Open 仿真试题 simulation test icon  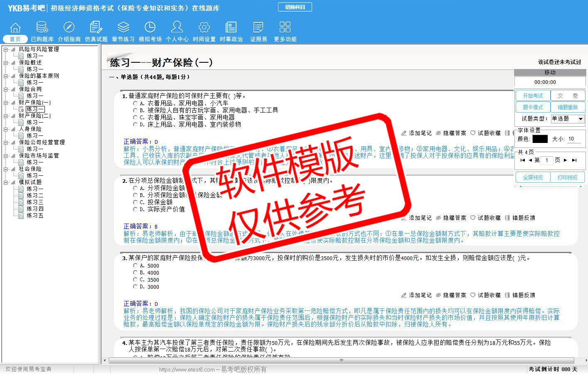coord(96,28)
